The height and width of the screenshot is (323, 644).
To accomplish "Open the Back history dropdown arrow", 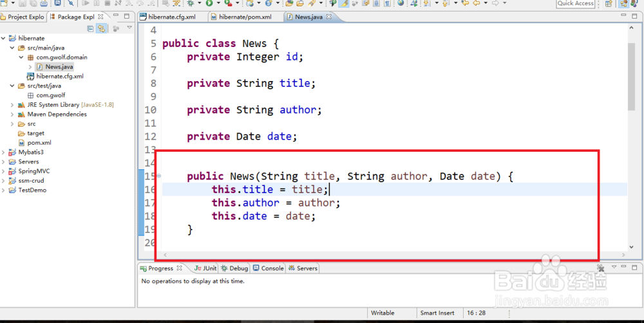I will 486,3.
